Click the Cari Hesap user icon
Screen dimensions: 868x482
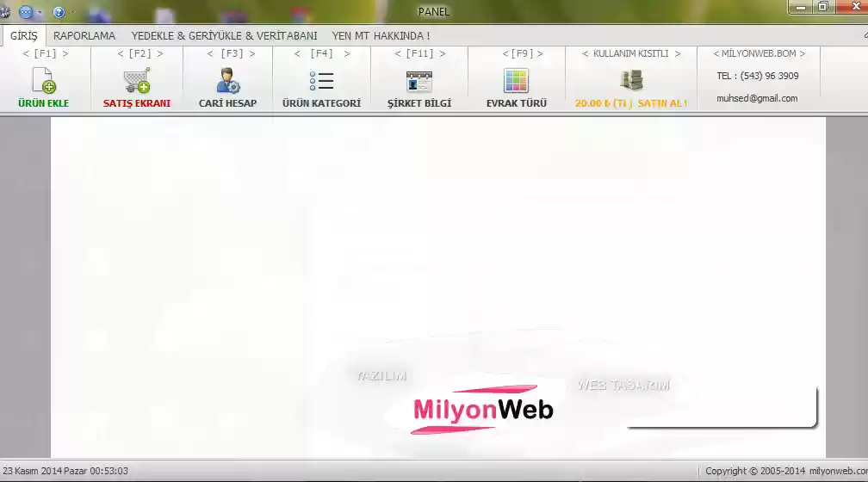pos(227,81)
